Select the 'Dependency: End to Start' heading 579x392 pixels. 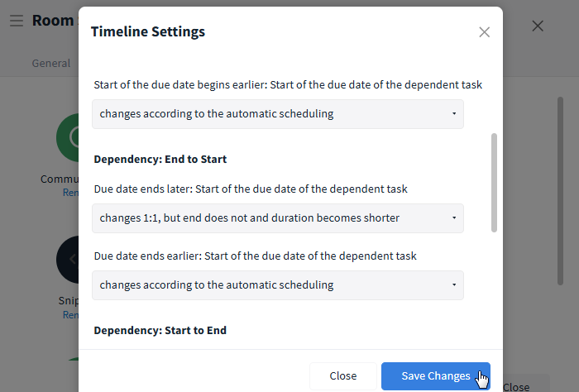(x=160, y=159)
